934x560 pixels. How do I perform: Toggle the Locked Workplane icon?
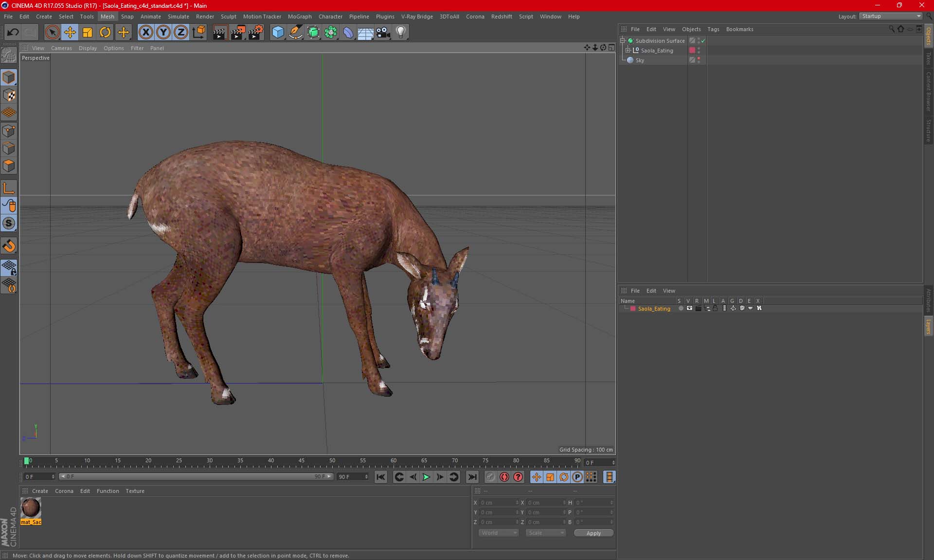click(x=9, y=267)
